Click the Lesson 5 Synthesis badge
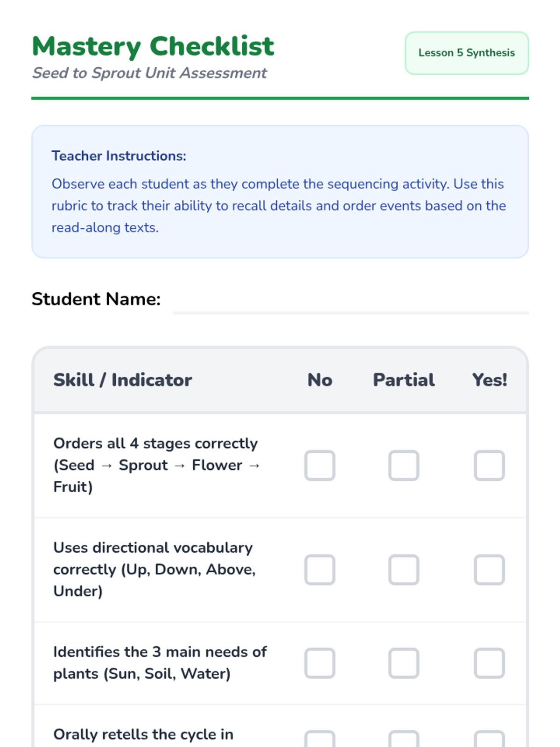The image size is (560, 747). coord(466,53)
